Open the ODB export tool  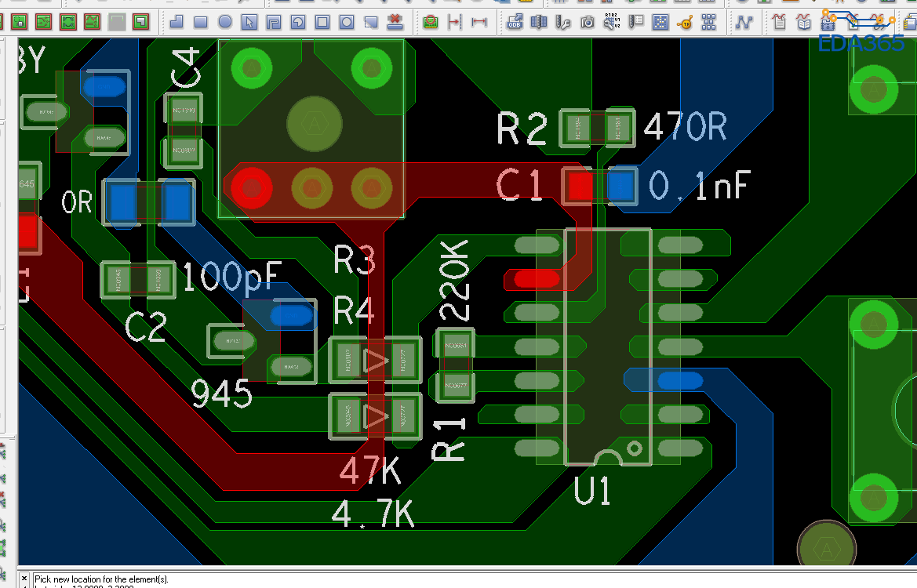(515, 22)
